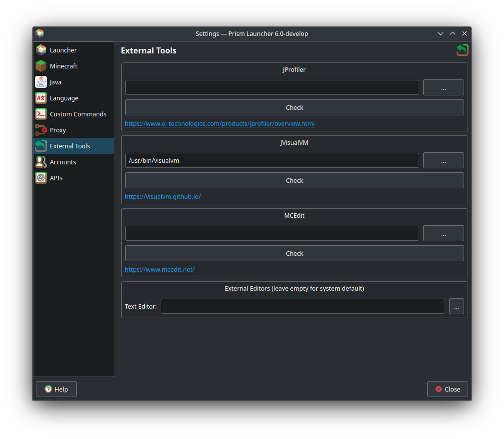
Task: Click the "JVisualVM" group title
Action: (x=294, y=142)
